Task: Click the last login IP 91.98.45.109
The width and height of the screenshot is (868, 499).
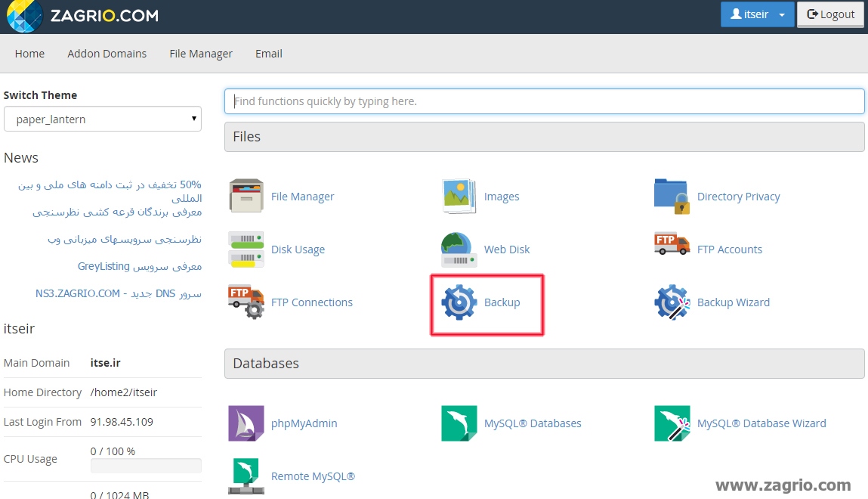Action: click(x=122, y=422)
